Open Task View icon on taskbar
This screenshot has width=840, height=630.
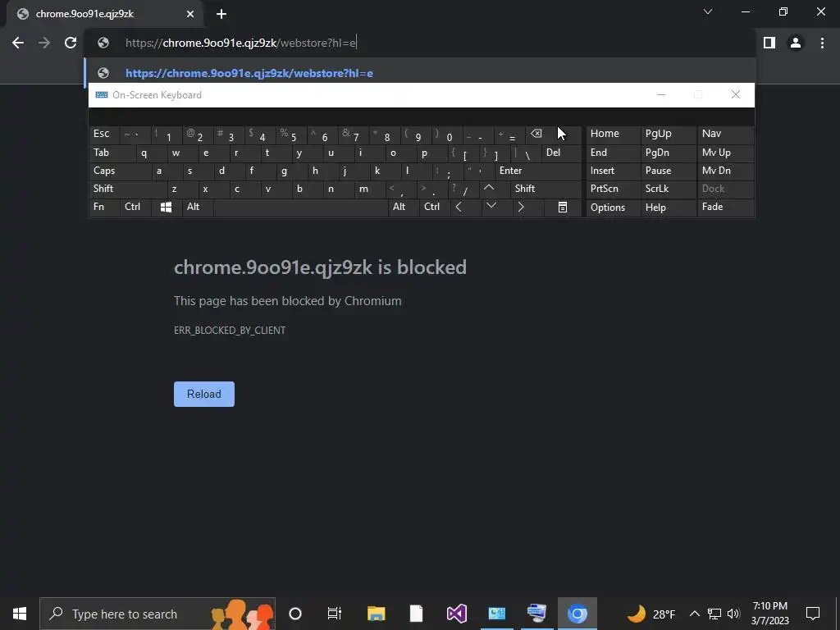click(335, 614)
